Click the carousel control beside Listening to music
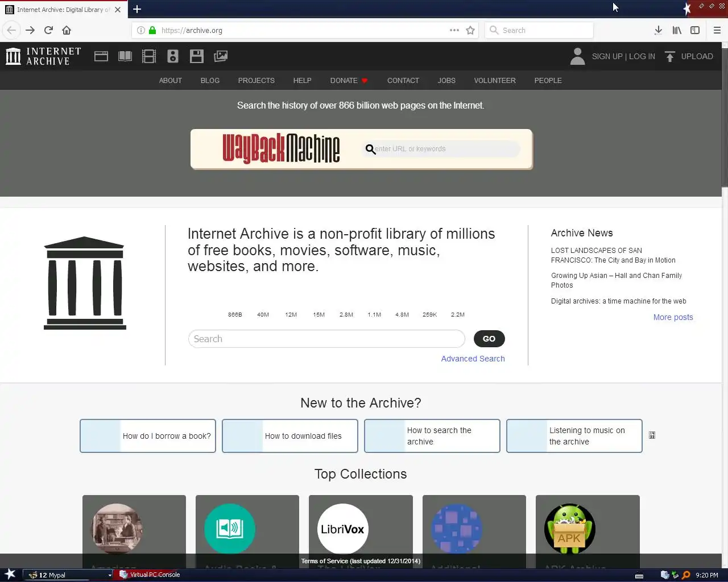Viewport: 728px width, 582px height. [652, 435]
